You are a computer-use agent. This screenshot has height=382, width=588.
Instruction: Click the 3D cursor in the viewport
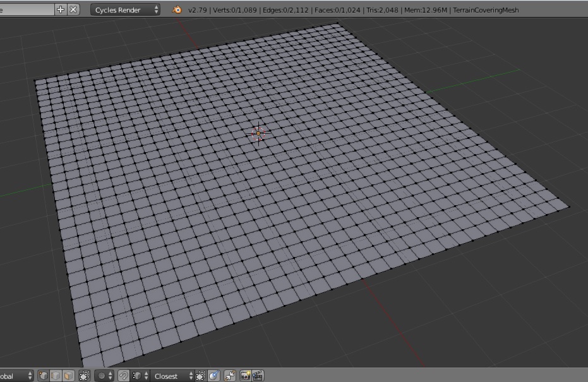click(x=258, y=133)
